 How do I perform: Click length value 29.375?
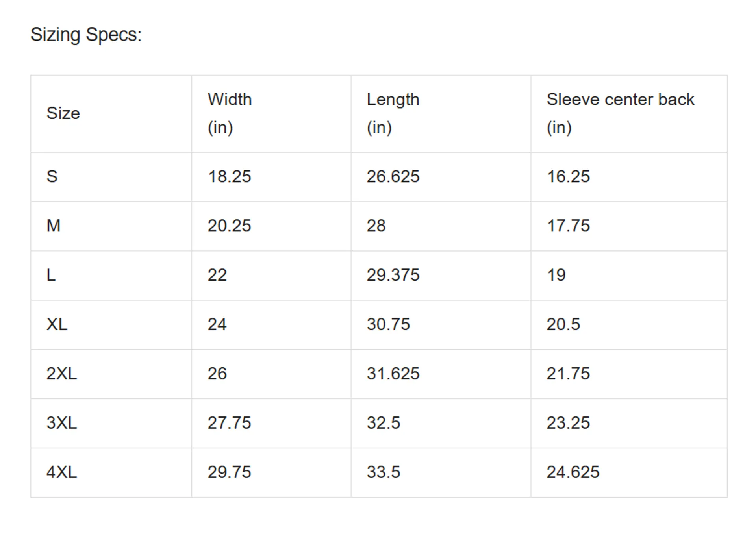point(393,275)
